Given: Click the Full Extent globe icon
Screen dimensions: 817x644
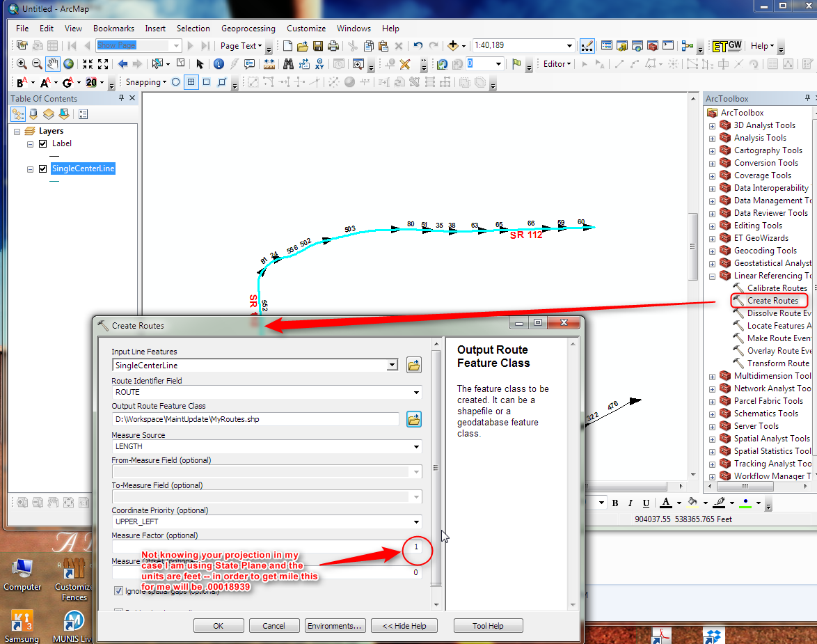Looking at the screenshot, I should click(x=69, y=63).
